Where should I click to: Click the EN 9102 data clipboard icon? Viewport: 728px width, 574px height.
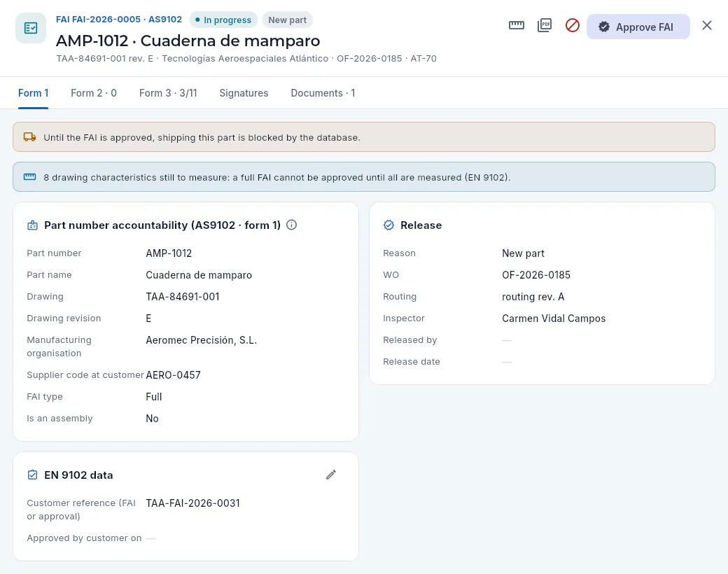[x=32, y=475]
